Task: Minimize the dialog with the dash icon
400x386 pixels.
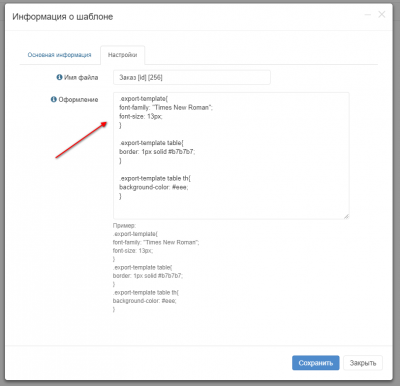Action: 368,15
